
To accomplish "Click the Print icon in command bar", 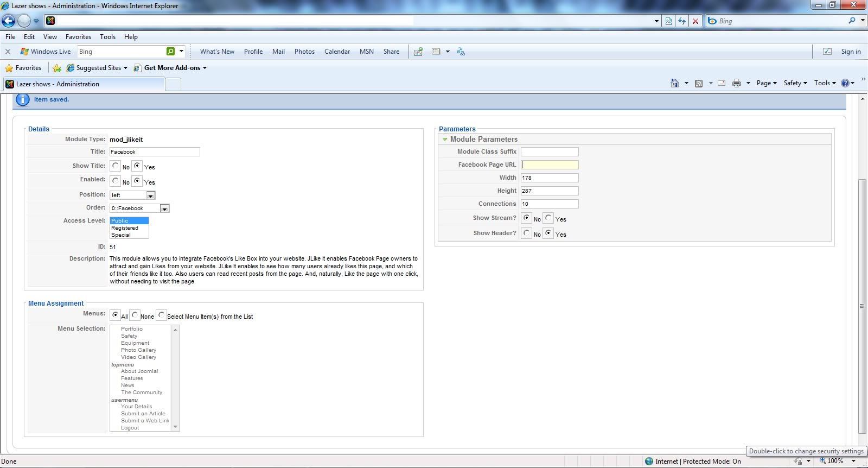I will pos(736,83).
